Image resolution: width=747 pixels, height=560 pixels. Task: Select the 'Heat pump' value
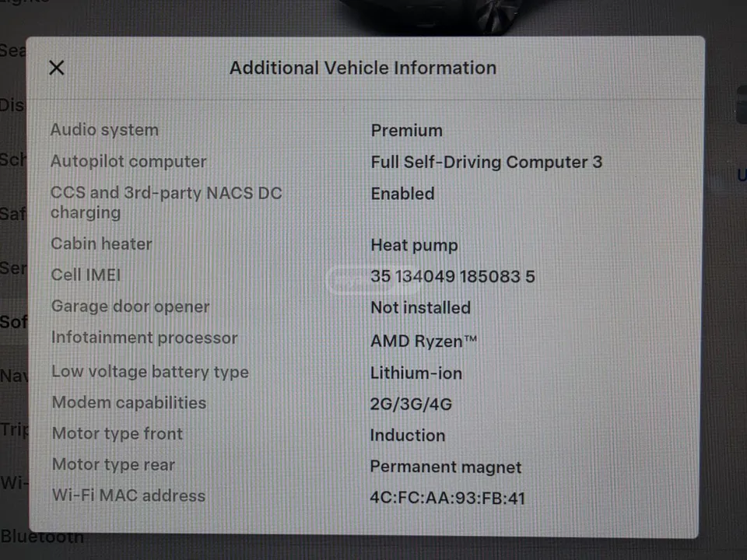415,245
